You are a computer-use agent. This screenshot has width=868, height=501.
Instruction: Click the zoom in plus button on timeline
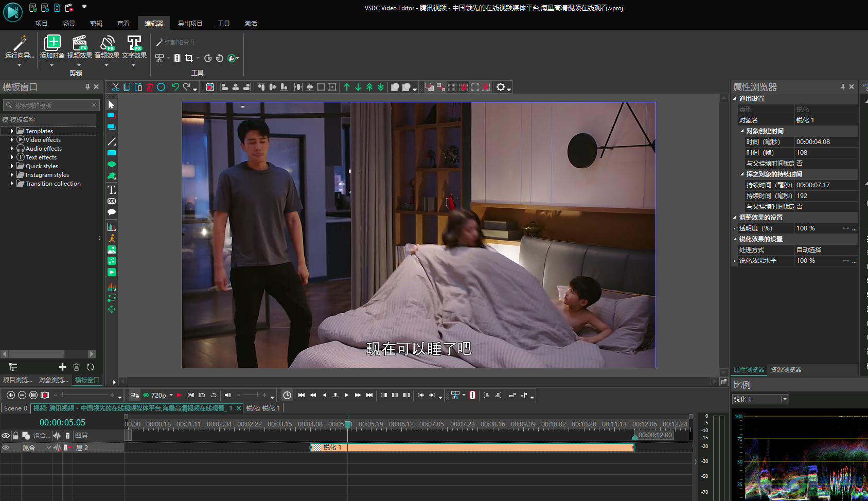pyautogui.click(x=10, y=395)
